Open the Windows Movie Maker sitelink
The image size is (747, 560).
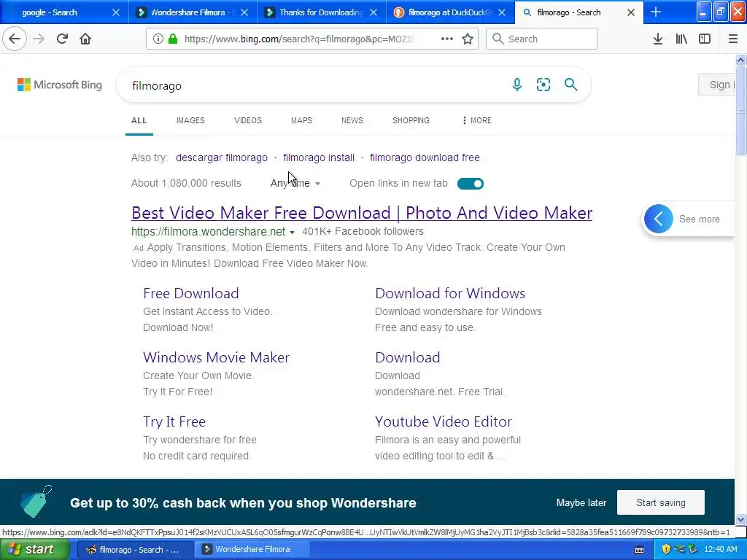click(216, 357)
